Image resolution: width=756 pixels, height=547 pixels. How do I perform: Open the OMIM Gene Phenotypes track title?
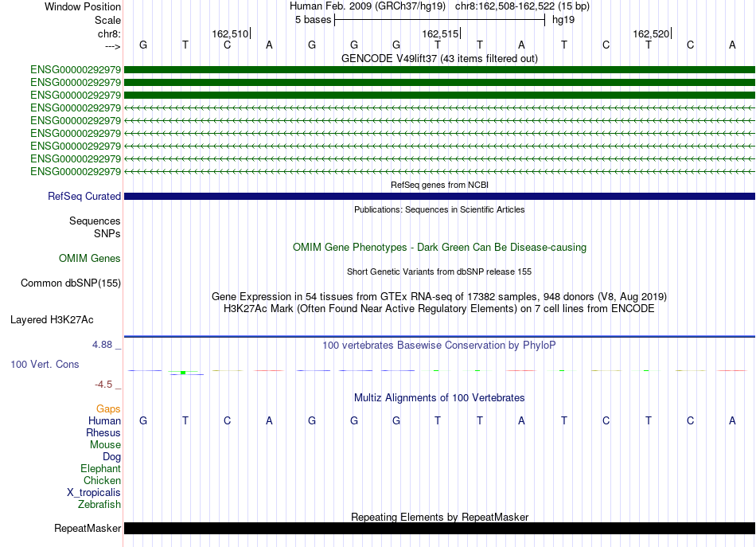[439, 247]
